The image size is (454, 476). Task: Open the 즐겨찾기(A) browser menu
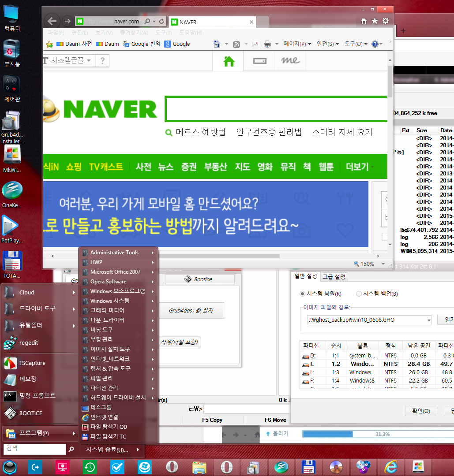pos(134,33)
